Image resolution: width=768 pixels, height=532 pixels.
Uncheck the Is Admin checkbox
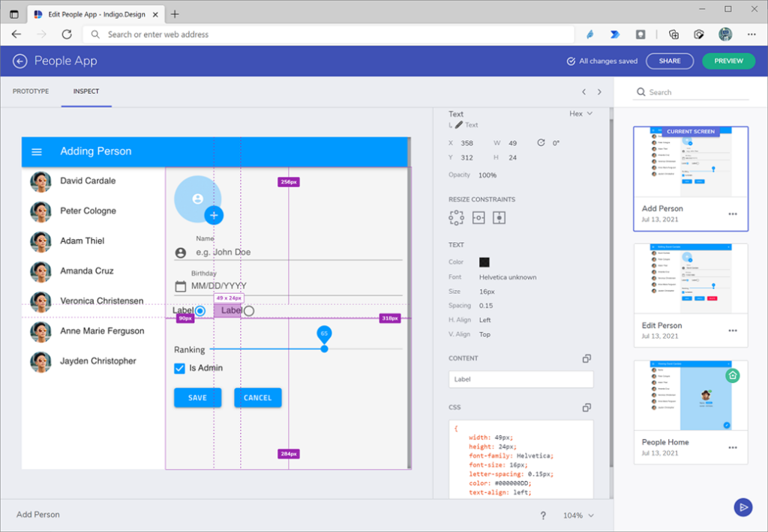178,368
